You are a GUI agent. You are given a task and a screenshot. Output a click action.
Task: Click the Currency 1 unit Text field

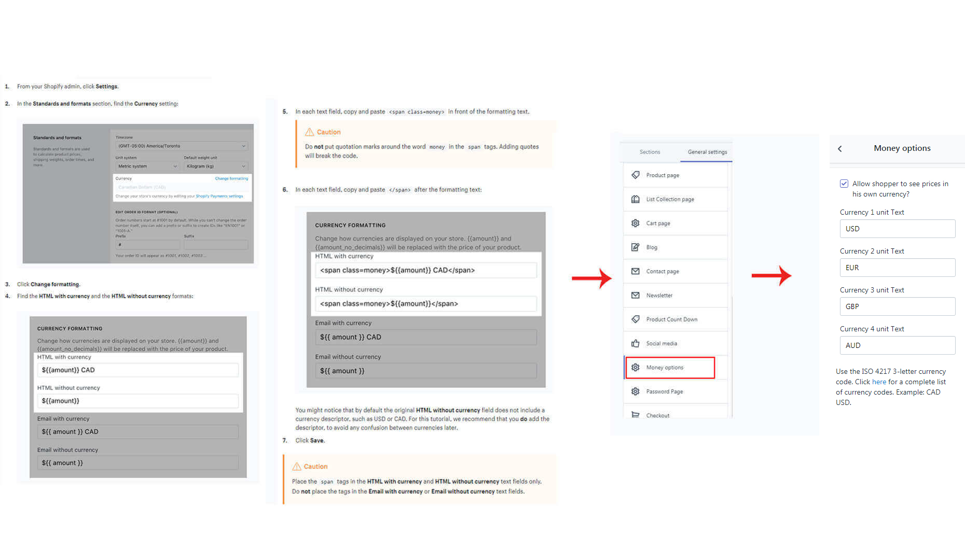tap(897, 229)
